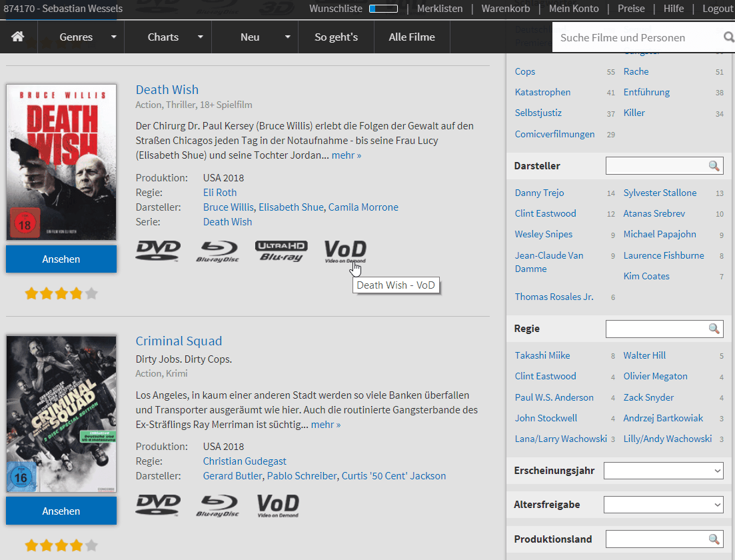Filter by keyword Cops
735x560 pixels.
(x=524, y=71)
